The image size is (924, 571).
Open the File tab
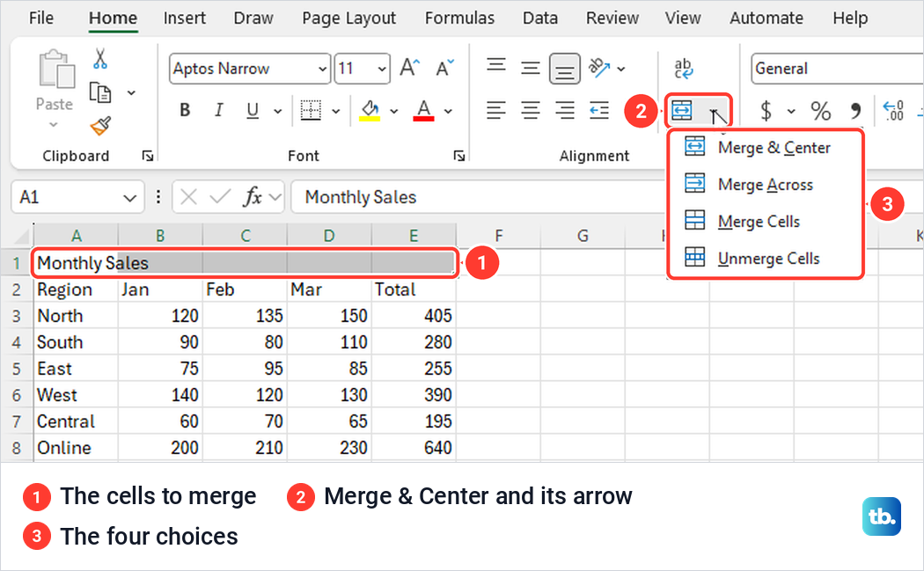(x=41, y=18)
